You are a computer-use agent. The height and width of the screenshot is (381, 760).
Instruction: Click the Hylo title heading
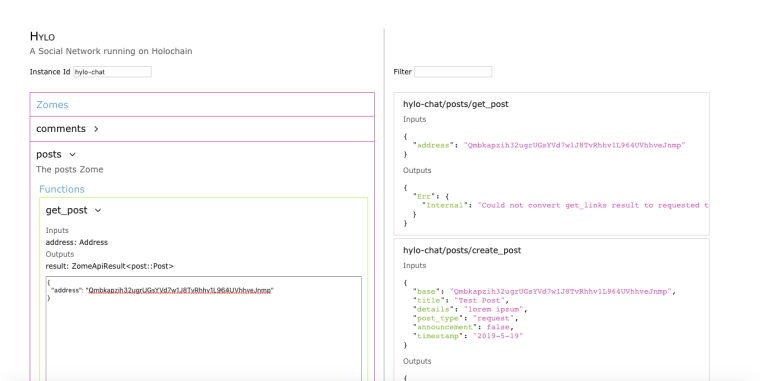(x=42, y=36)
